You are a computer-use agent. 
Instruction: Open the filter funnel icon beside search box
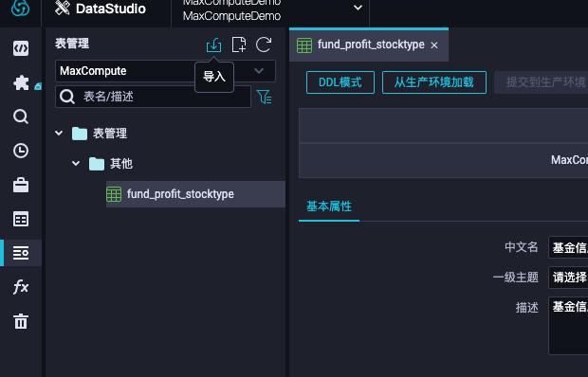[x=265, y=97]
